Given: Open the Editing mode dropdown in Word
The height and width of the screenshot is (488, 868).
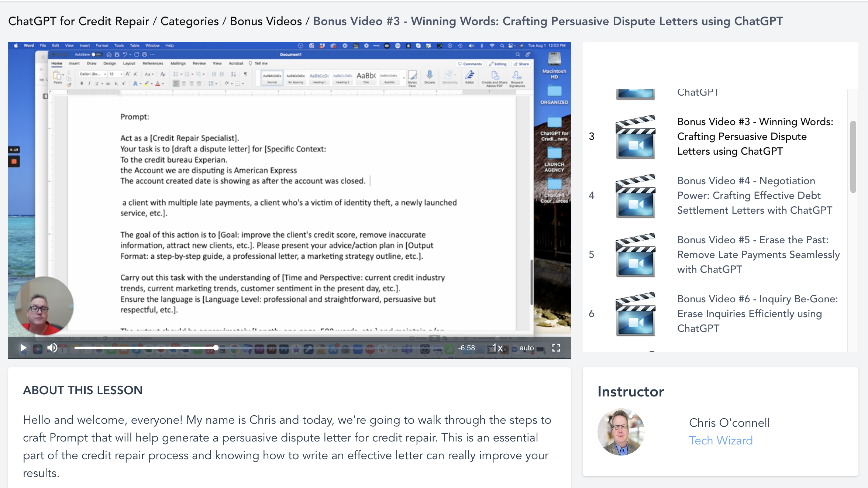Looking at the screenshot, I should click(497, 64).
